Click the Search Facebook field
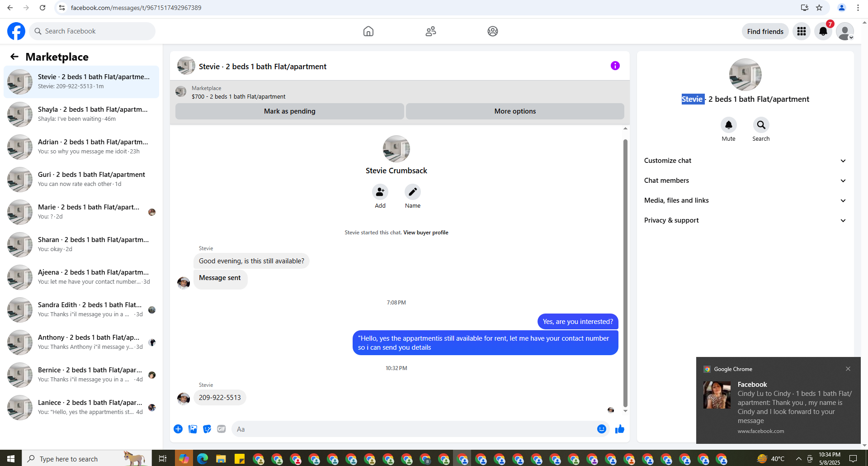868x466 pixels. point(92,31)
